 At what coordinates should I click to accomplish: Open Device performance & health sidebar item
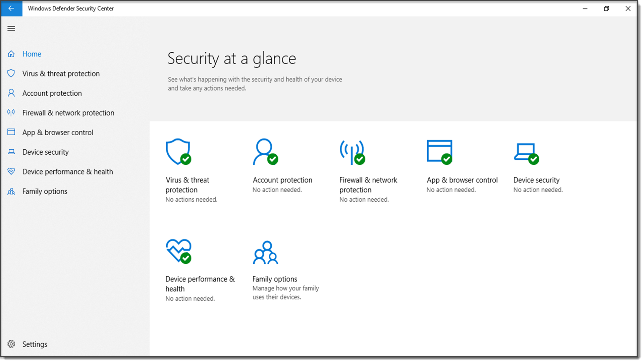click(68, 172)
